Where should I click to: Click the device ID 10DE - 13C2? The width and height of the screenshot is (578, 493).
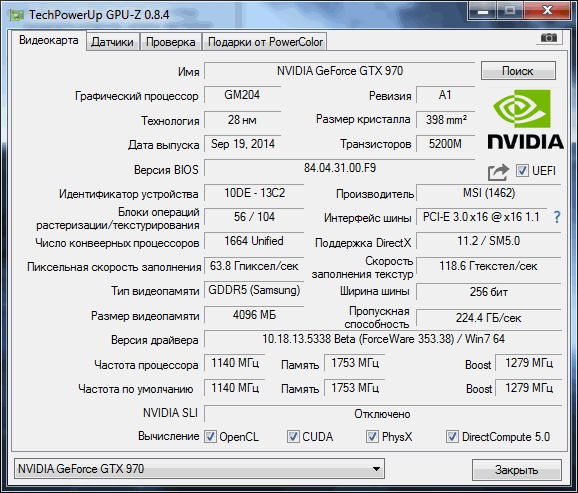coord(254,193)
